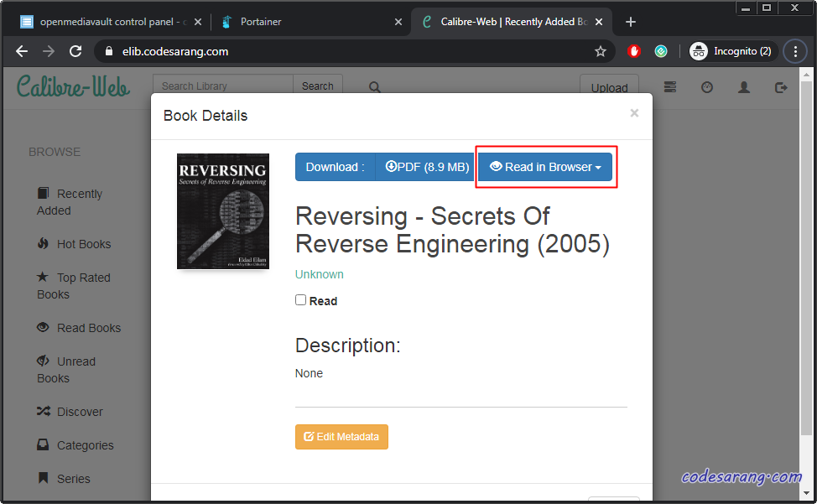Click the Reversing book cover thumbnail
This screenshot has width=817, height=504.
[x=223, y=211]
